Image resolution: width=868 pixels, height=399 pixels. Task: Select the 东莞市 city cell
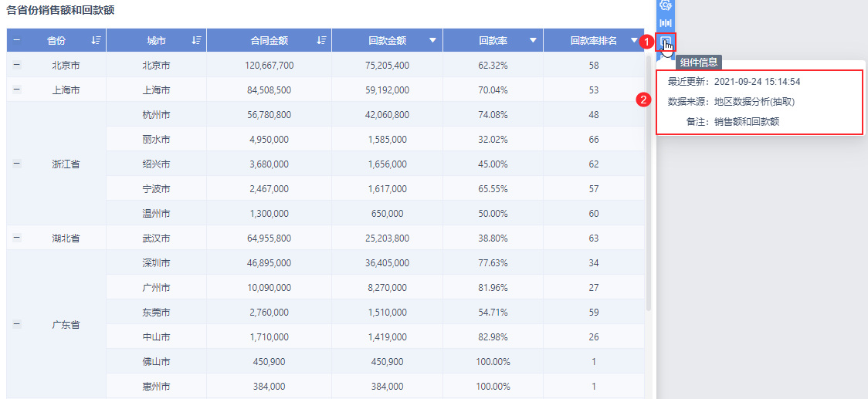click(x=156, y=312)
